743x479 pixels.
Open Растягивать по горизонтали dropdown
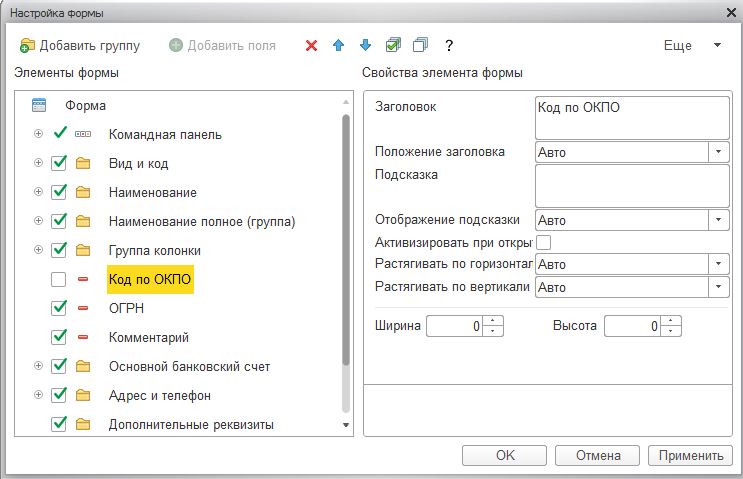coord(718,264)
